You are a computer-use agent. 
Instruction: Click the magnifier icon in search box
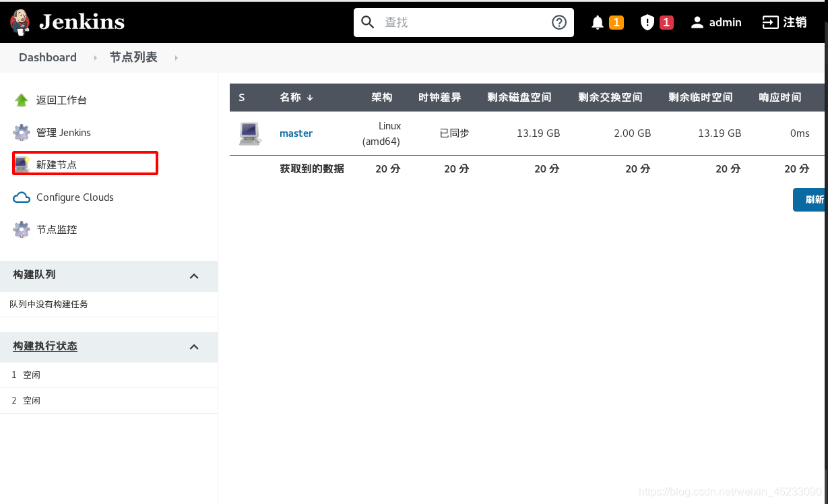pyautogui.click(x=367, y=22)
